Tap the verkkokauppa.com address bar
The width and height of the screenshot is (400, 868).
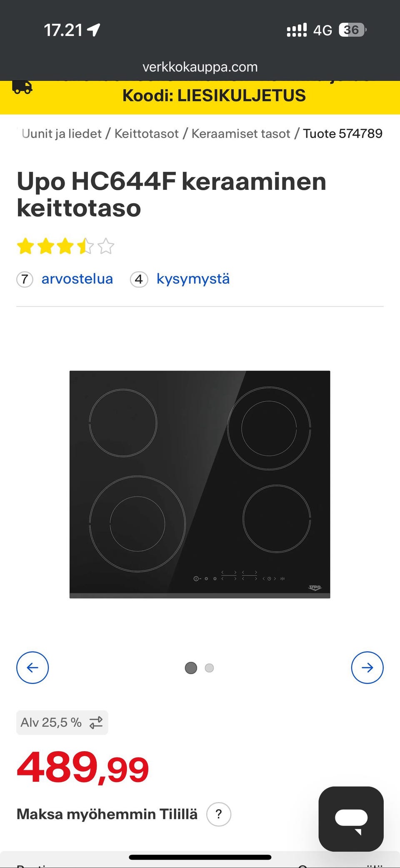[x=200, y=67]
